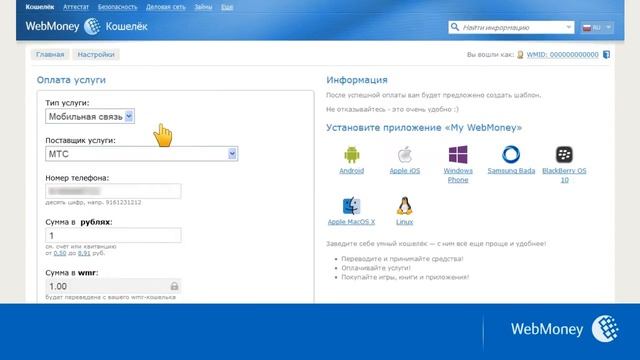Click the Сумма в wmr field
The width and height of the screenshot is (640, 360).
pyautogui.click(x=113, y=286)
